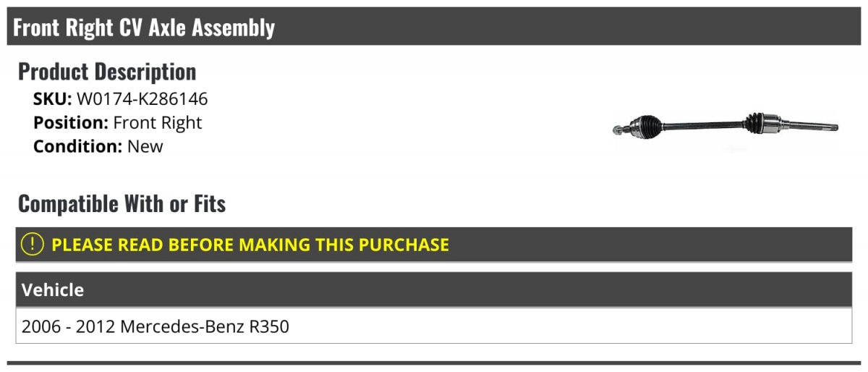
Task: Open the CV axle product image
Action: click(725, 127)
